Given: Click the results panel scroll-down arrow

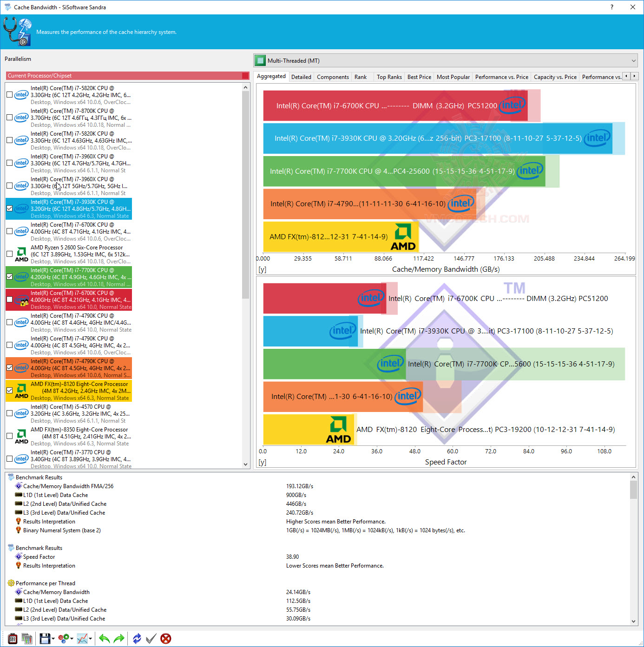Looking at the screenshot, I should pyautogui.click(x=634, y=621).
